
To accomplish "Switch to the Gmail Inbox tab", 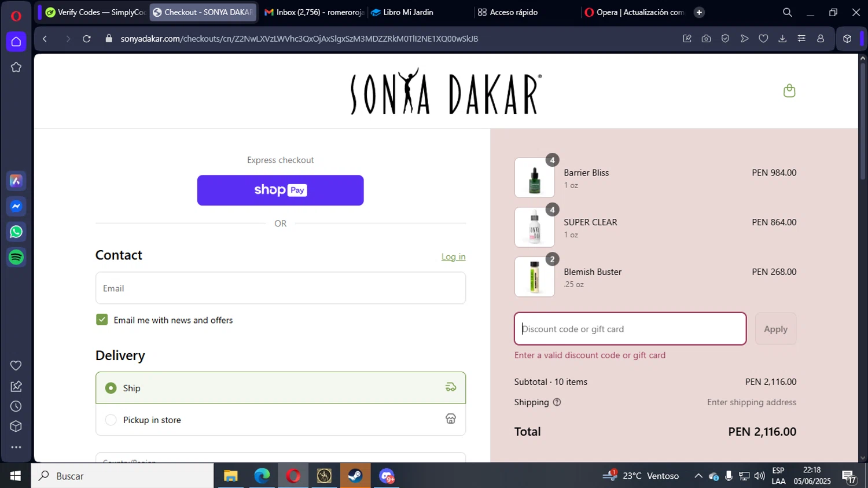I will click(x=314, y=12).
